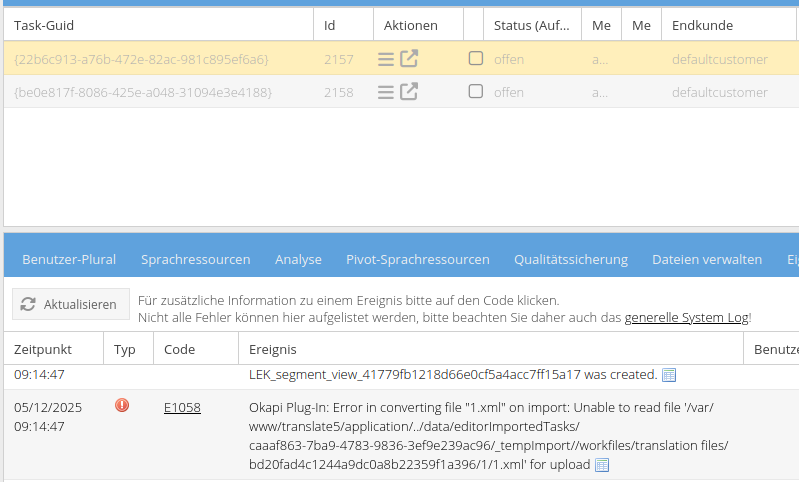Tick the checkbox for task 2158
This screenshot has width=799, height=482.
pos(476,92)
